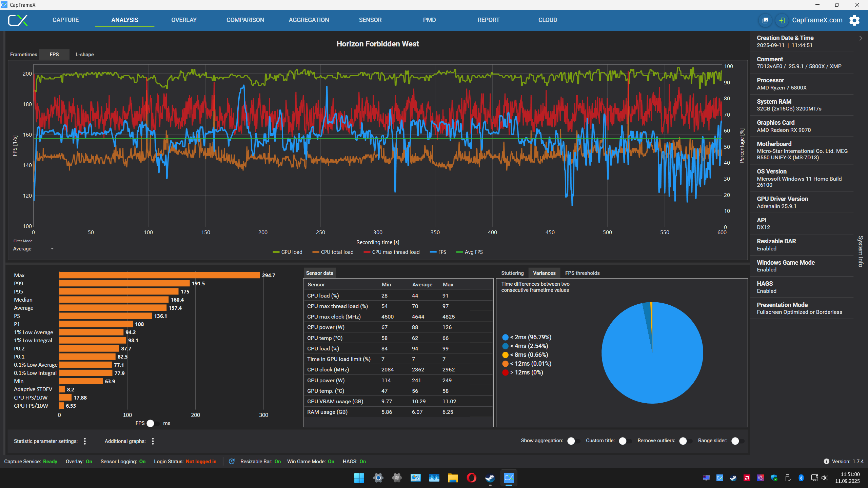Open the CapFrameX settings gear
Screen dimensions: 868x488
click(854, 20)
